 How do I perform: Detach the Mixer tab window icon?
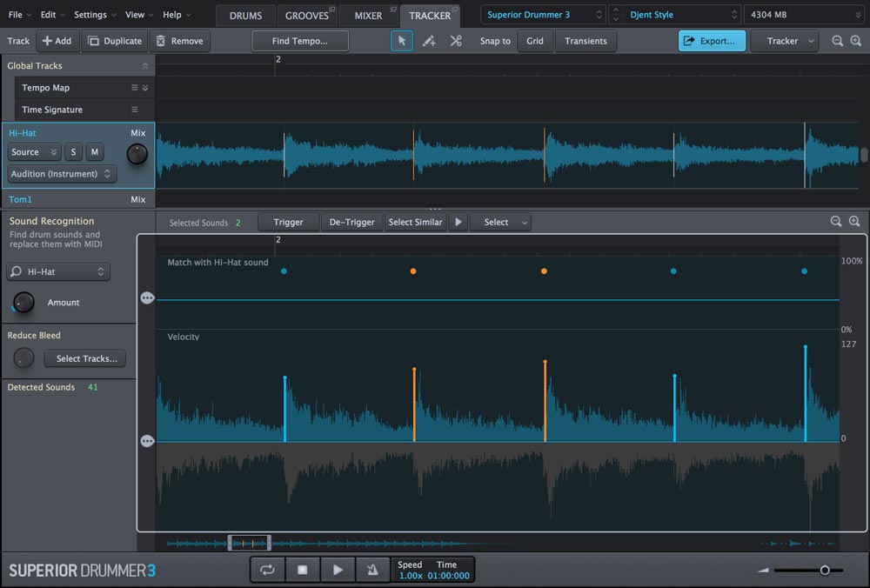click(393, 9)
